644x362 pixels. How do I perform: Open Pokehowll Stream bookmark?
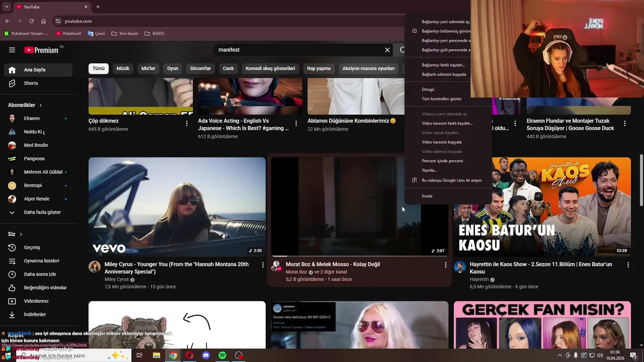pos(26,34)
